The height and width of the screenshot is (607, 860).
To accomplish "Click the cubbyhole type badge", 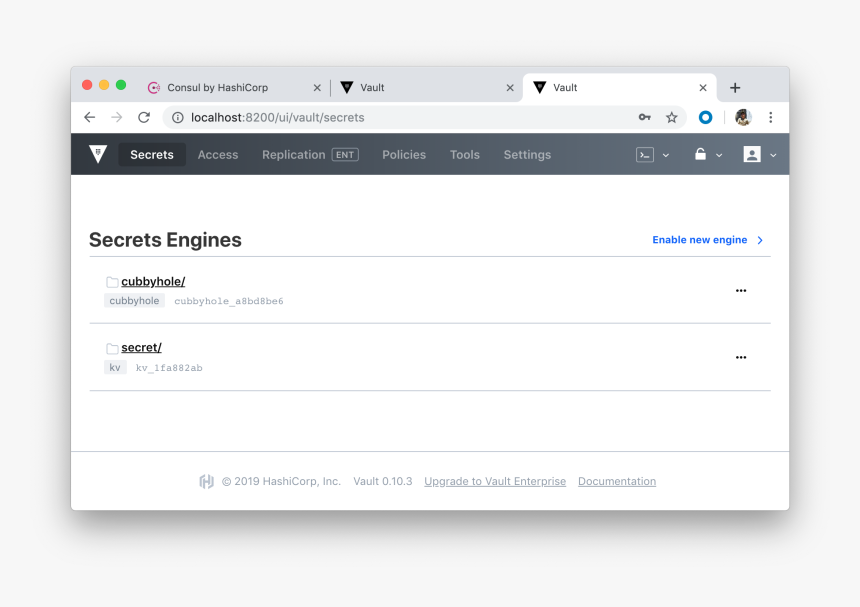I will 134,300.
